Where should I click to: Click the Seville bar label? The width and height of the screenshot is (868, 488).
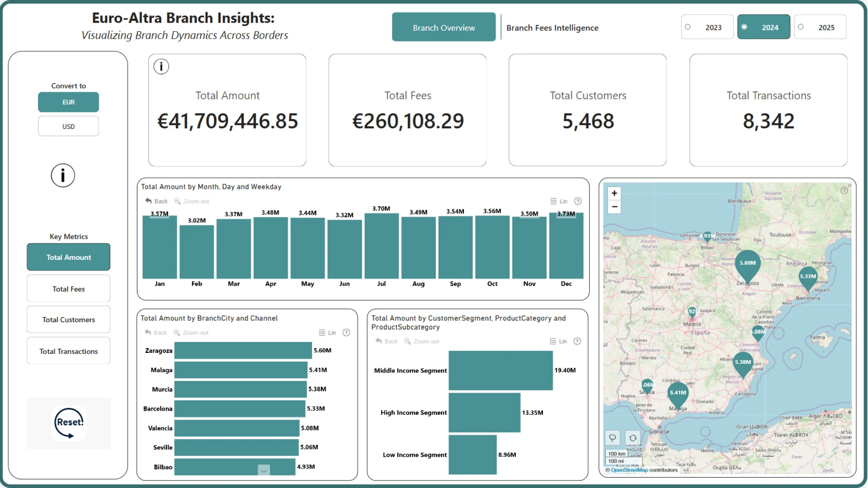[x=163, y=447]
